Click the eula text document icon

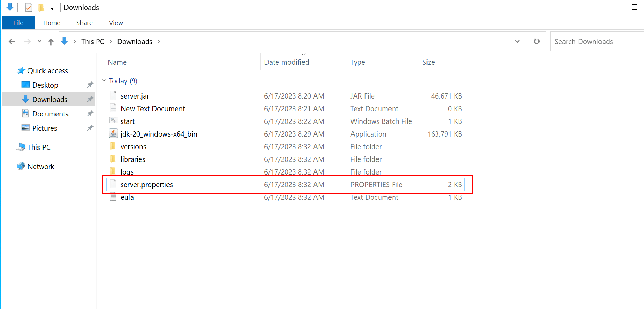113,197
